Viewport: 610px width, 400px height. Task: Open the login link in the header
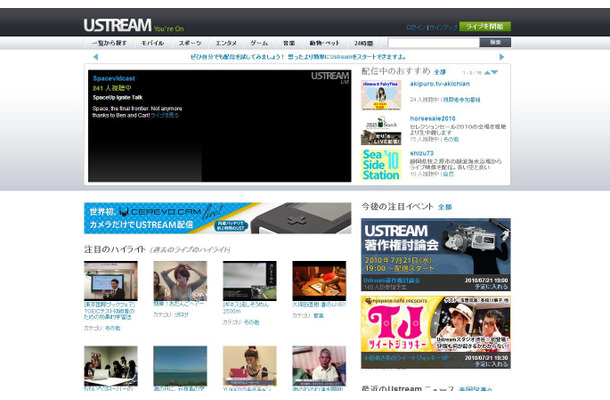coord(416,28)
